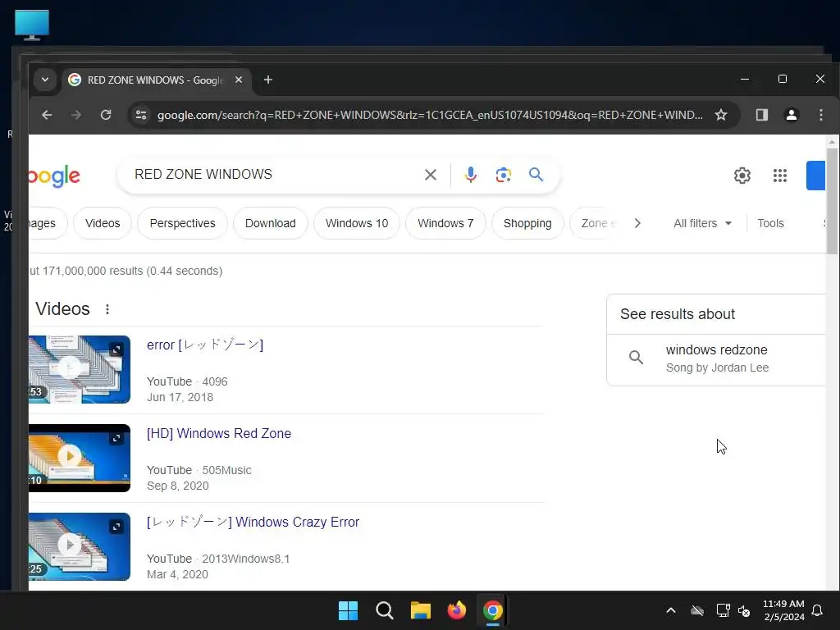Expand preview on the 4096 video thumbnail
Viewport: 840px width, 630px height.
pos(116,349)
